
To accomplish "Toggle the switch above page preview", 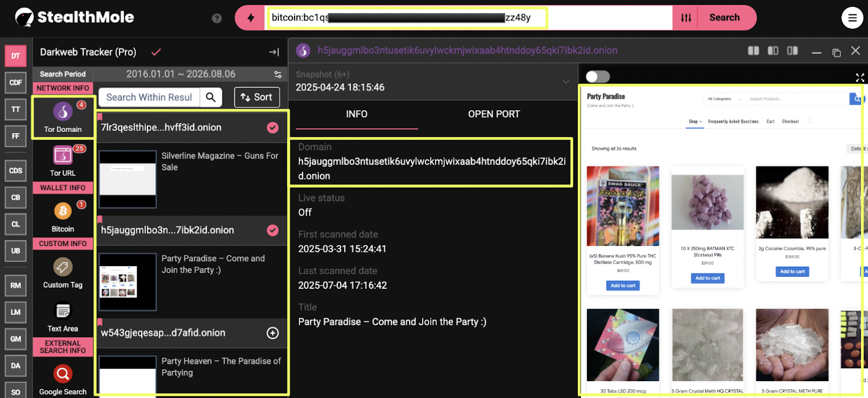I will (x=598, y=77).
